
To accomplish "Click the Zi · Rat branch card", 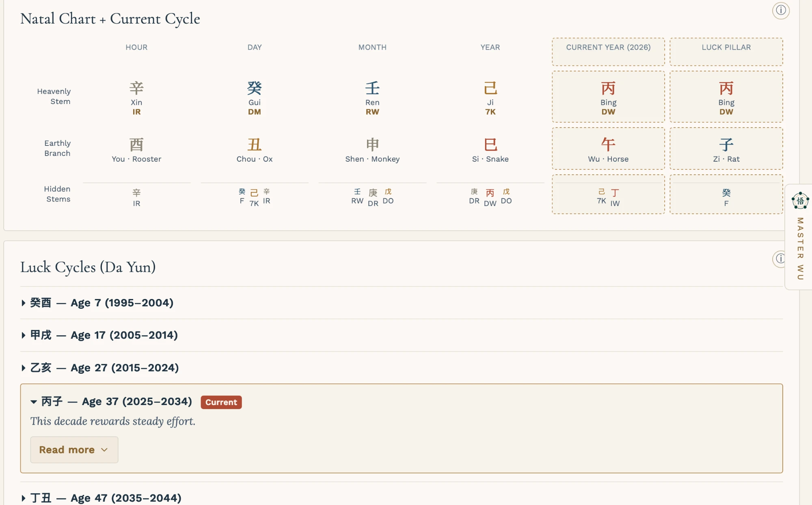I will point(726,148).
